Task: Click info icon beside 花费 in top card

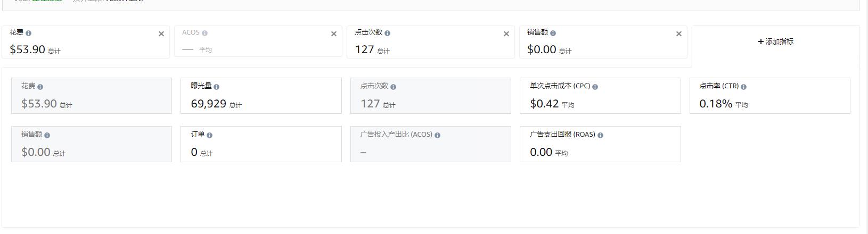Action: 29,33
